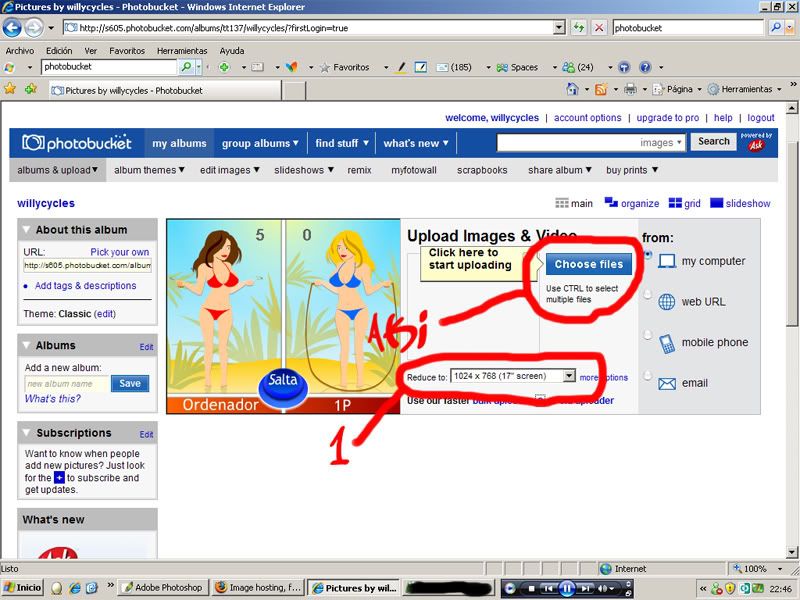Collapse the About this album panel
This screenshot has height=600, width=800.
coord(27,230)
